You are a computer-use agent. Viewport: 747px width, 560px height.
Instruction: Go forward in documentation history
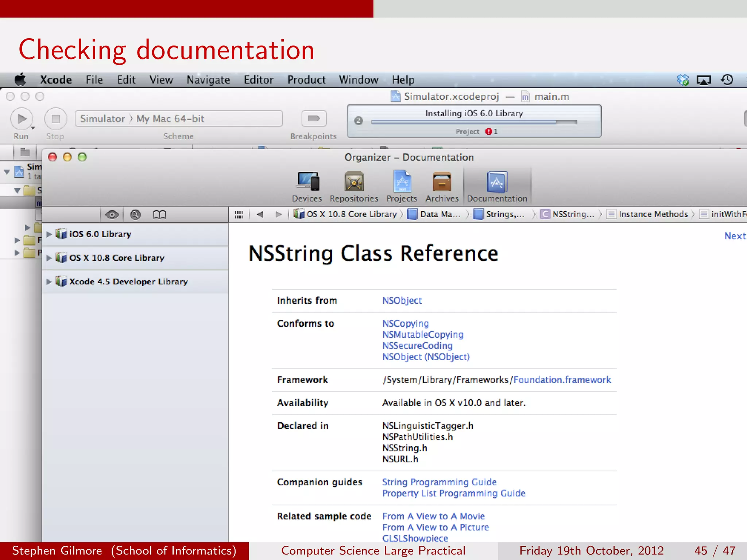278,214
